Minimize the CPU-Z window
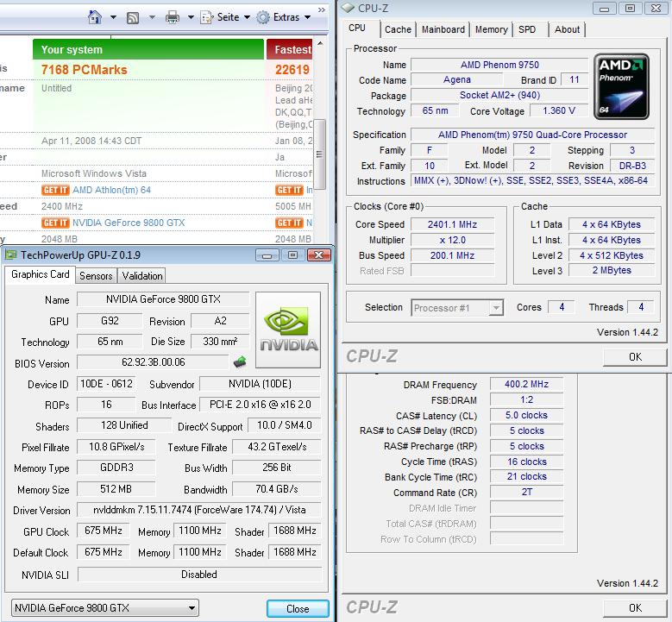The image size is (672, 622). [x=605, y=9]
